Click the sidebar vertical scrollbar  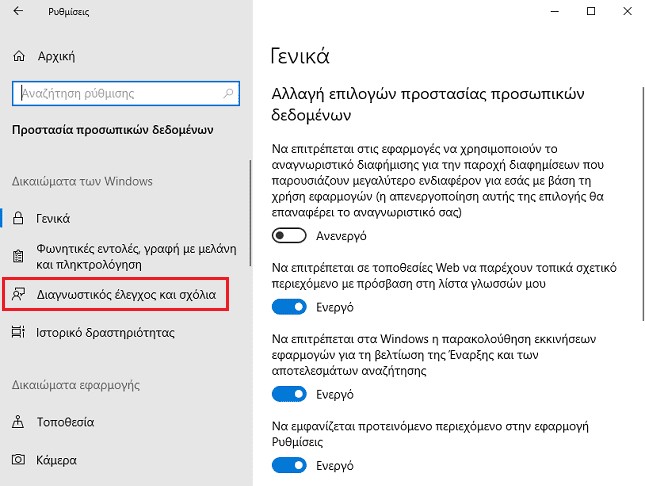250,213
